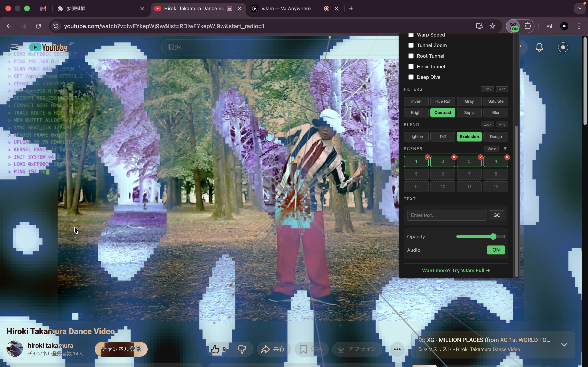Expand the next-up mix playlist chevron

click(x=564, y=345)
